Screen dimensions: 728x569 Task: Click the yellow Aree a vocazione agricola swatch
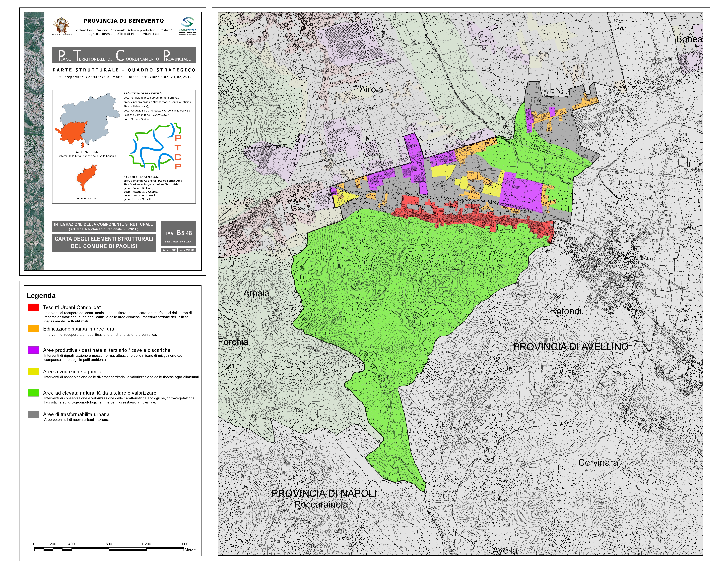click(x=33, y=371)
